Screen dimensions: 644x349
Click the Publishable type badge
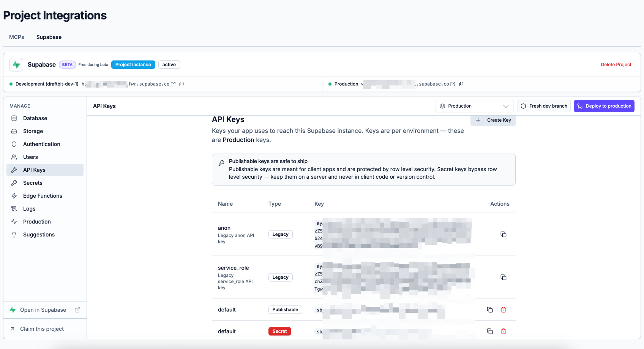click(285, 310)
